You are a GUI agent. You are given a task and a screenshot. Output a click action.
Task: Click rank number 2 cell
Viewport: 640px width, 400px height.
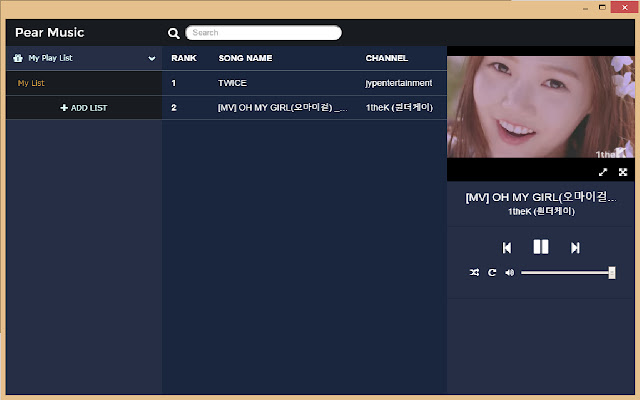pos(174,108)
